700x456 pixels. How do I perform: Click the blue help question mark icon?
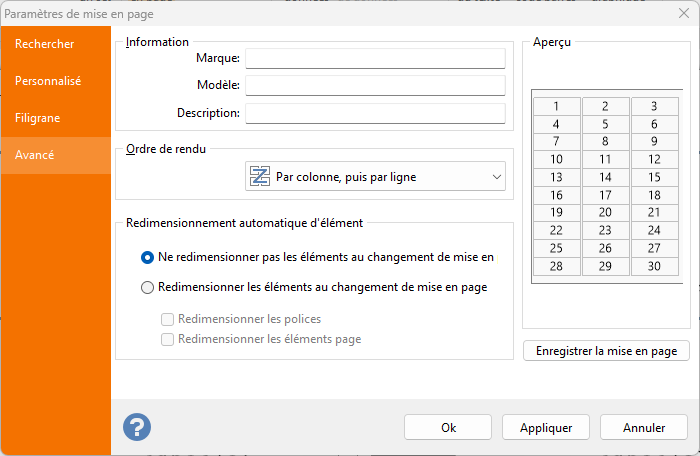(137, 427)
